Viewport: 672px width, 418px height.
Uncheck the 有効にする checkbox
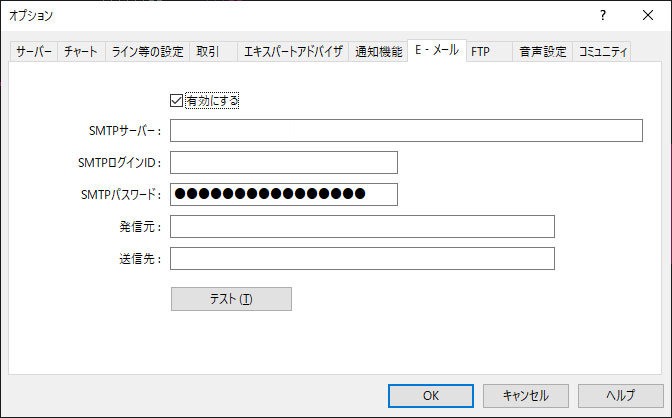coord(178,100)
